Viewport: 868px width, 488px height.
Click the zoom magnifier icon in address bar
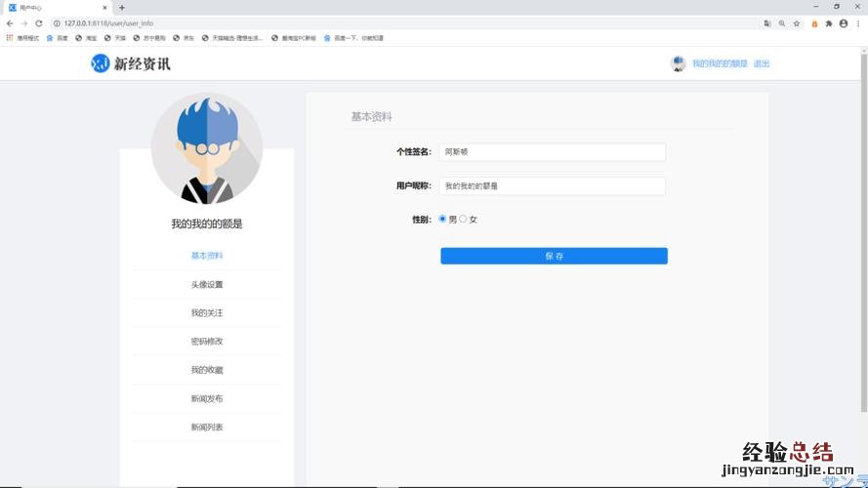[x=782, y=23]
